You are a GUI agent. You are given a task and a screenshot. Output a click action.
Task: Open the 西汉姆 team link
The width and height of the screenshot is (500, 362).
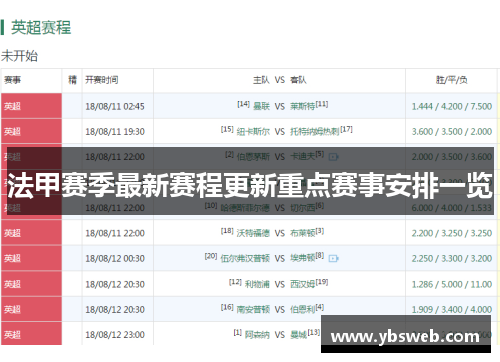(302, 284)
